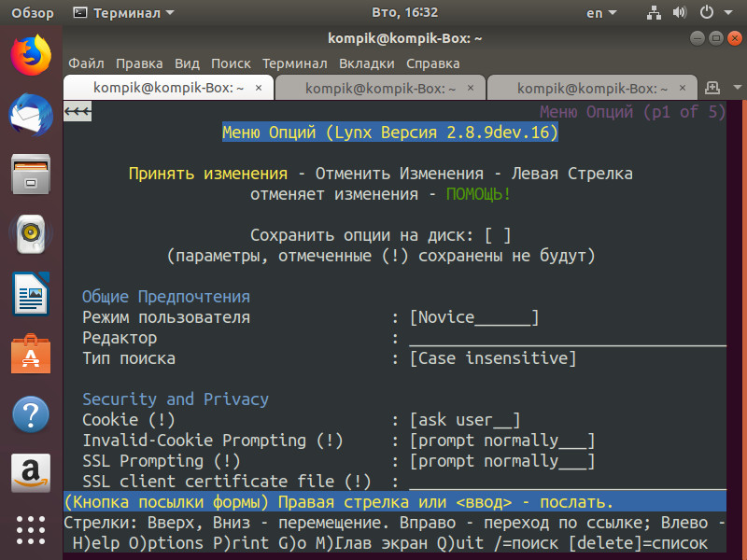Open the Files manager dock icon
Viewport: 747px width, 560px height.
point(31,174)
